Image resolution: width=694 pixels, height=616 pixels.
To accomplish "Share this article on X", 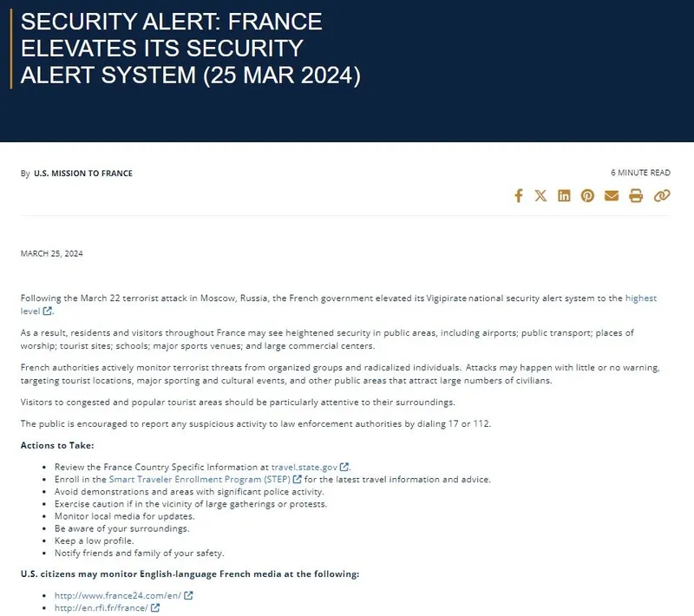I will [x=541, y=196].
